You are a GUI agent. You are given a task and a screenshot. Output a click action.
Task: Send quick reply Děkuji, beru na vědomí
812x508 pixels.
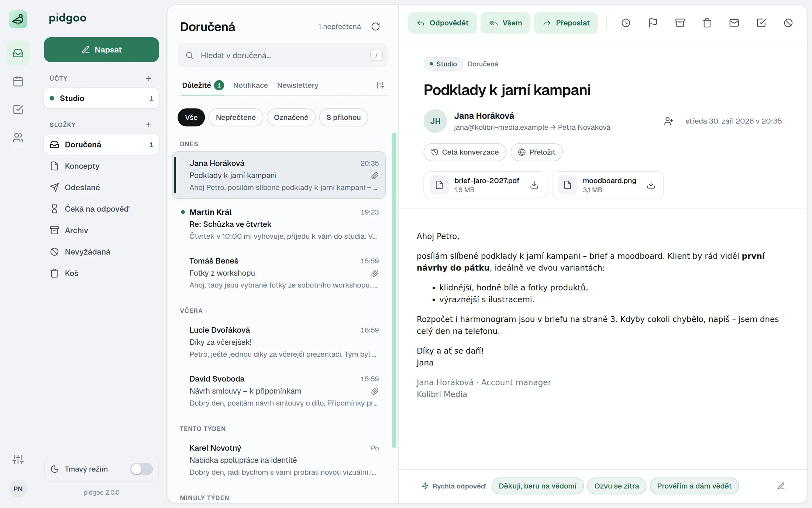point(537,486)
